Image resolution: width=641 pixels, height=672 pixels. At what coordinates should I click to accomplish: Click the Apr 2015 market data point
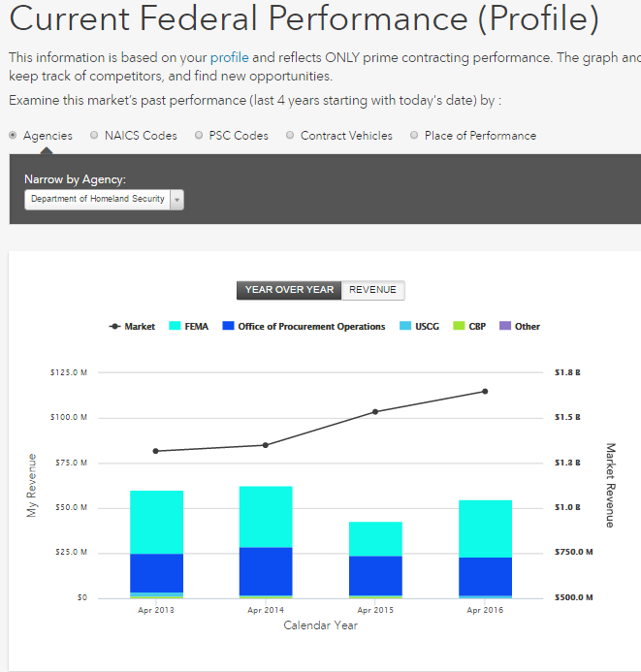coord(375,411)
